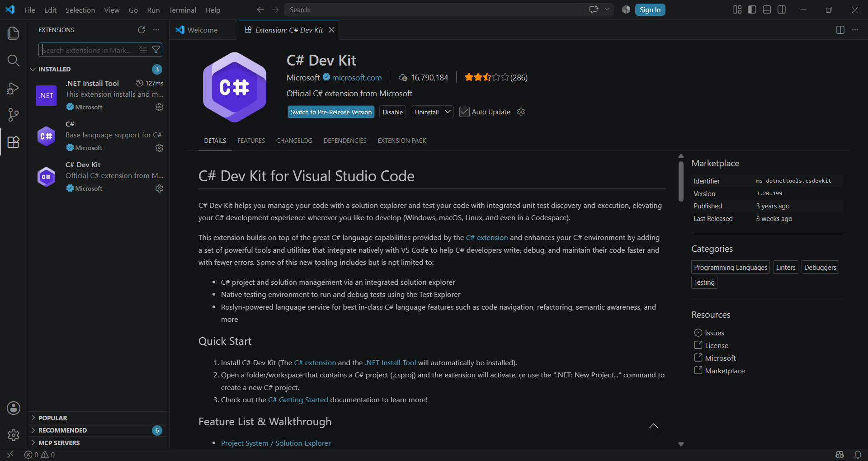Open the Welcome editor tab

pos(203,30)
